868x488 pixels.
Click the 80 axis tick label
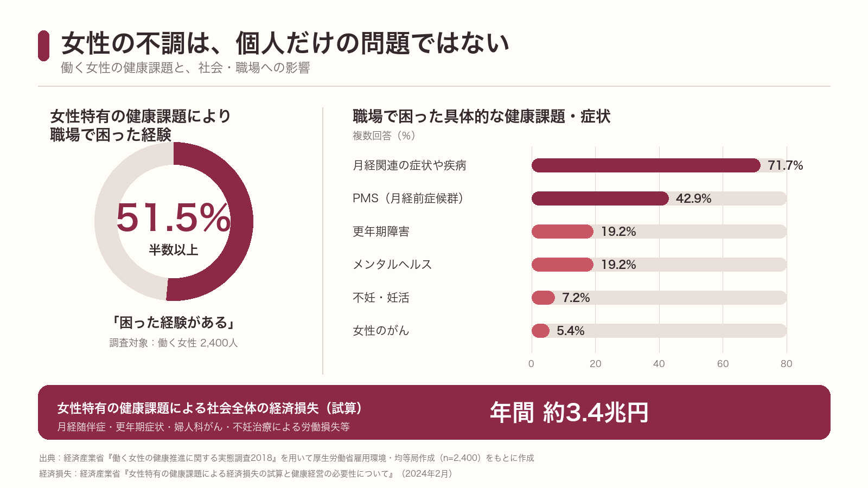[787, 364]
